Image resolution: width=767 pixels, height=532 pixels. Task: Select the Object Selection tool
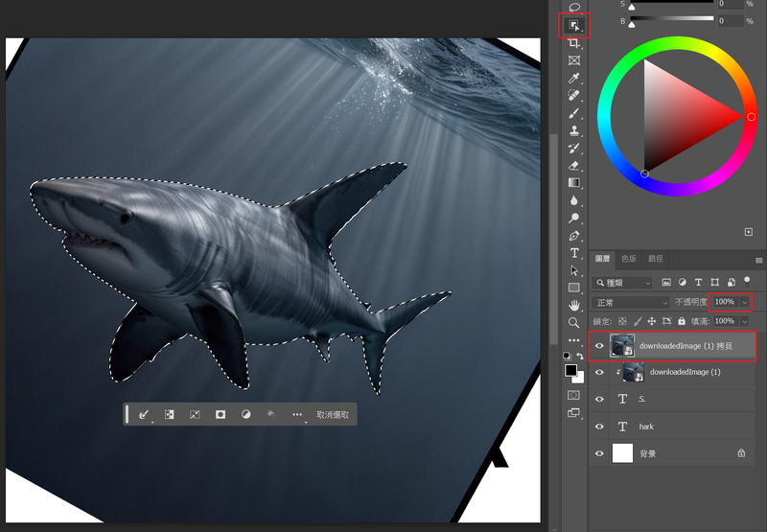574,26
